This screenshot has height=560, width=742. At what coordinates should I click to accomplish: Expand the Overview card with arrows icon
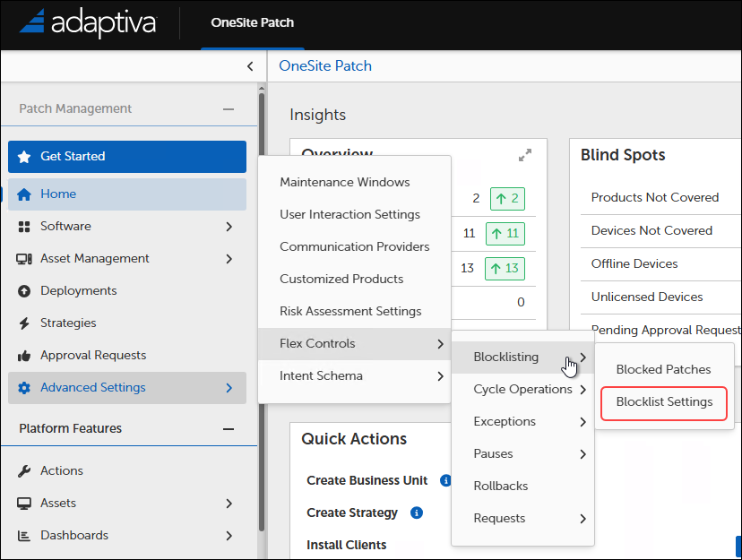point(525,155)
